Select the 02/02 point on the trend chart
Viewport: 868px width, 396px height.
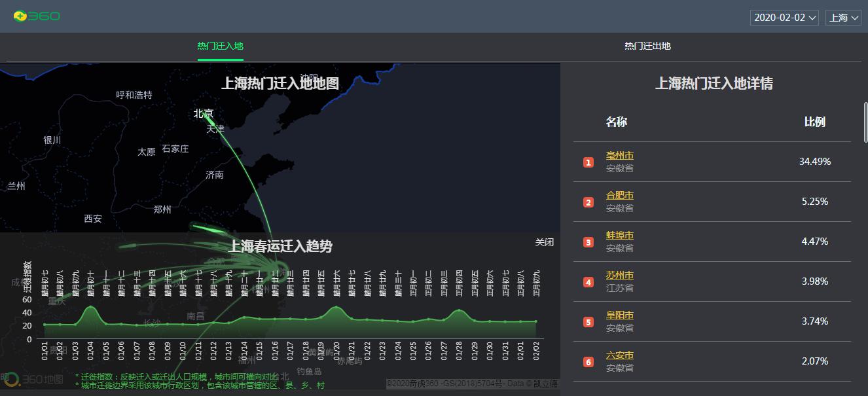pyautogui.click(x=536, y=321)
